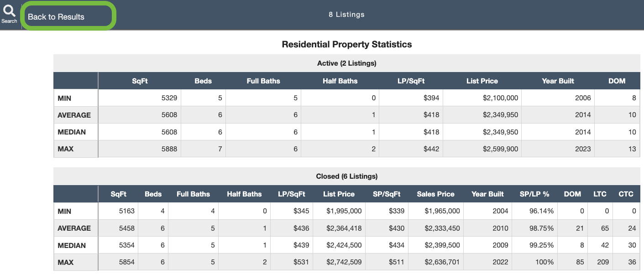Screen dimensions: 644x279
Task: Click the Year Built header in Active table
Action: (557, 81)
